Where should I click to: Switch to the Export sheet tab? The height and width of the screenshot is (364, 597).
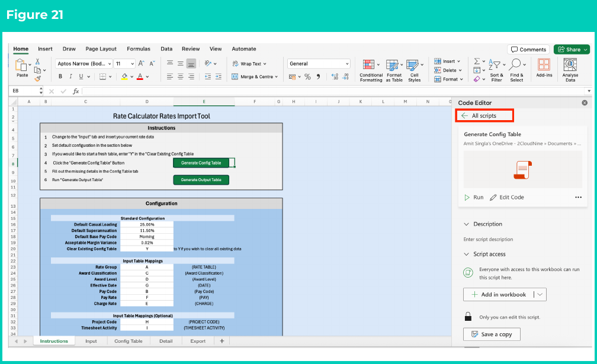pos(198,341)
